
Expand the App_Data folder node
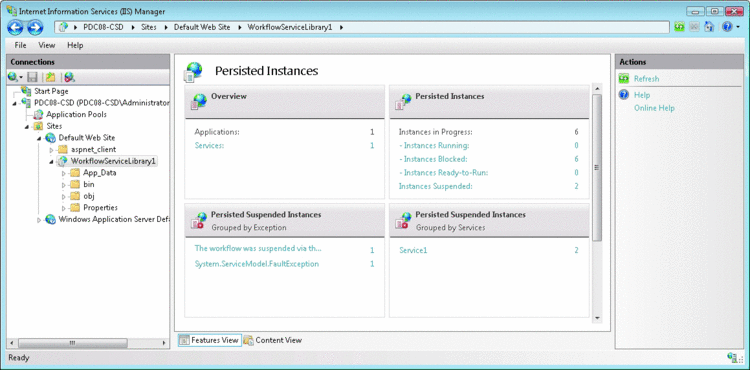click(x=64, y=173)
